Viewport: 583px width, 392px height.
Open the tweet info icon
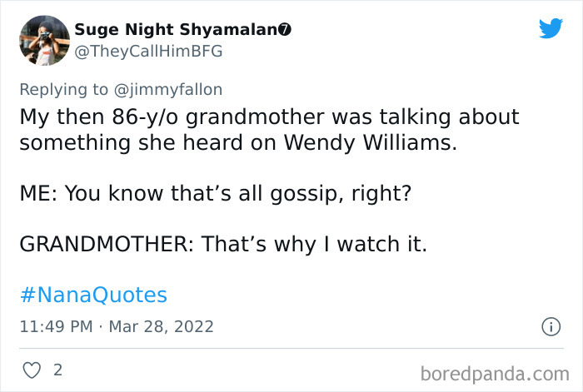(550, 327)
